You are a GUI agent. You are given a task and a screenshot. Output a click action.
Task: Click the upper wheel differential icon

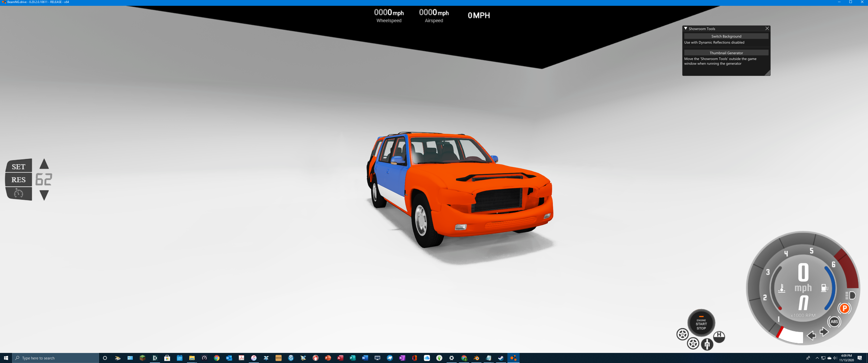682,334
